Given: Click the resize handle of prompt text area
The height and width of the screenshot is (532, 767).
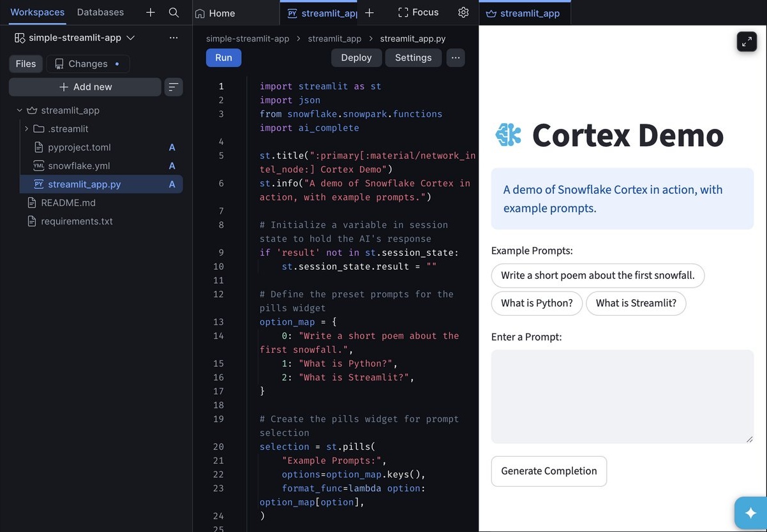Looking at the screenshot, I should [x=749, y=439].
